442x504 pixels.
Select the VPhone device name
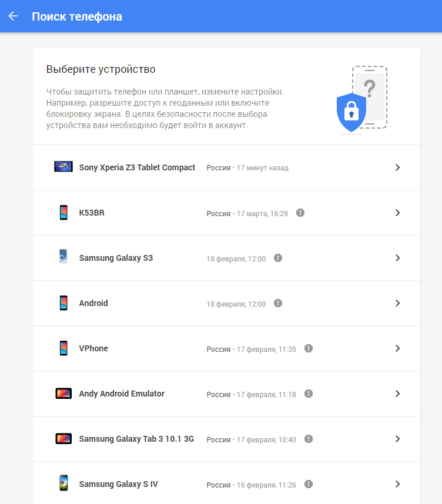(x=93, y=348)
